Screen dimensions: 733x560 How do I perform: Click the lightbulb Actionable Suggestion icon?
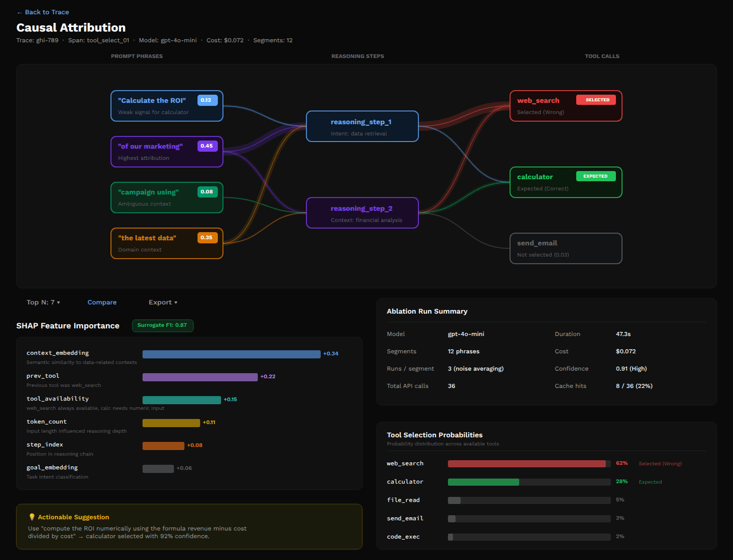coord(32,517)
